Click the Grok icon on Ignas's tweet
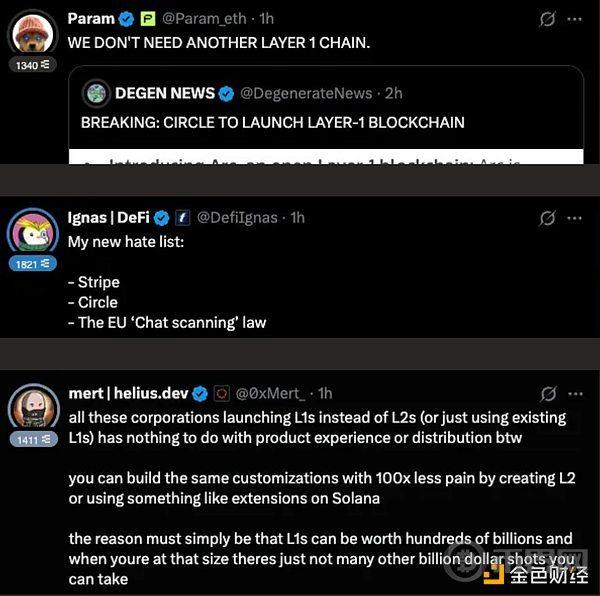The height and width of the screenshot is (596, 600). point(547,218)
